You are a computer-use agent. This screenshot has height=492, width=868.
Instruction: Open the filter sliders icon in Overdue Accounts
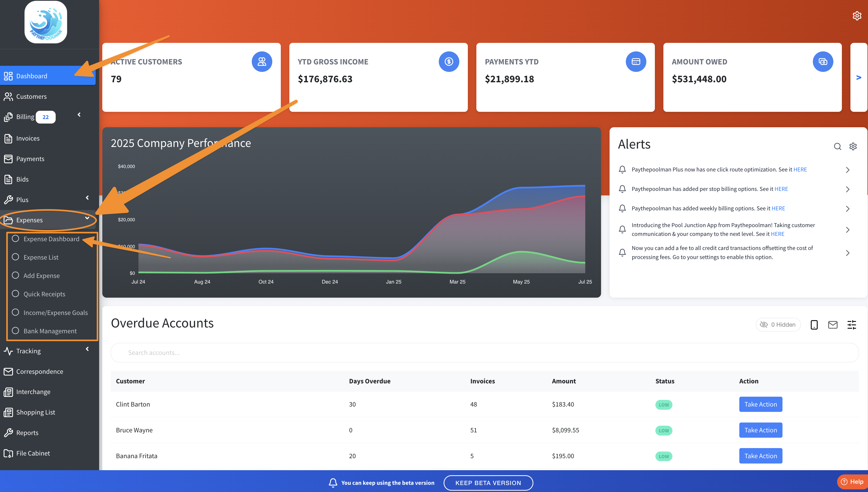851,325
